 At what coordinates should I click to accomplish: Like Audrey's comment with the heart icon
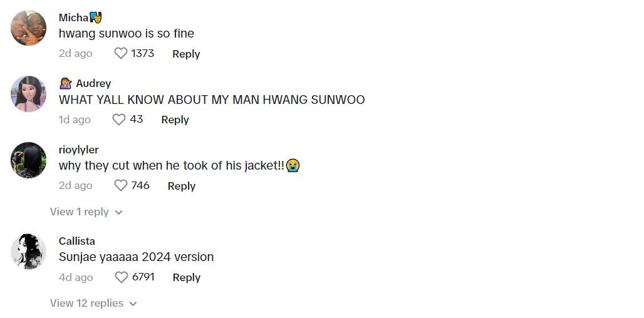119,120
